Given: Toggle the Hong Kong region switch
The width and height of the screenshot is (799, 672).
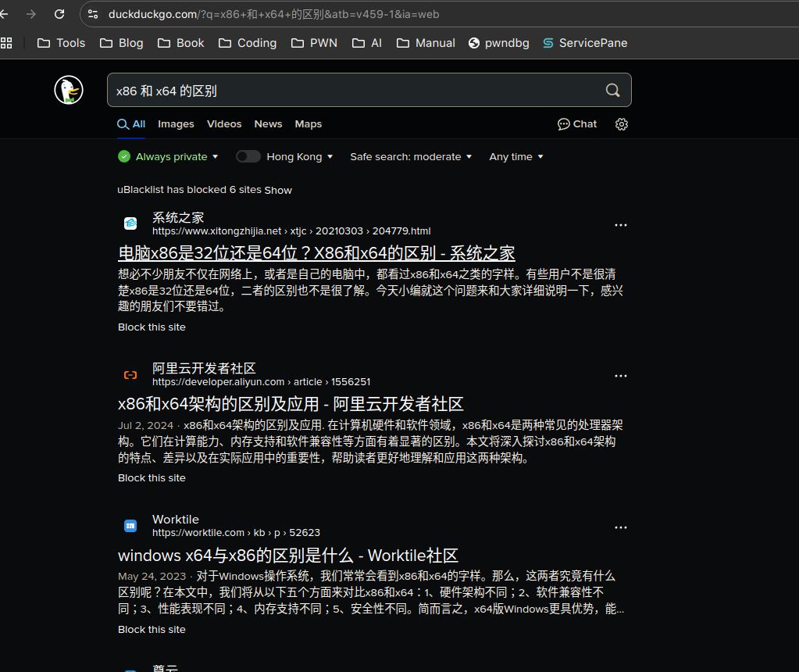Looking at the screenshot, I should click(248, 156).
